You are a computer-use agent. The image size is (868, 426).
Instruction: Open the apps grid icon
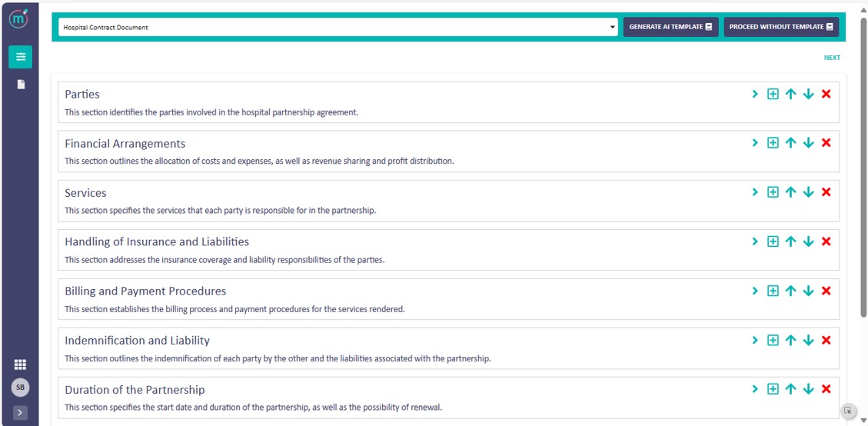(20, 364)
